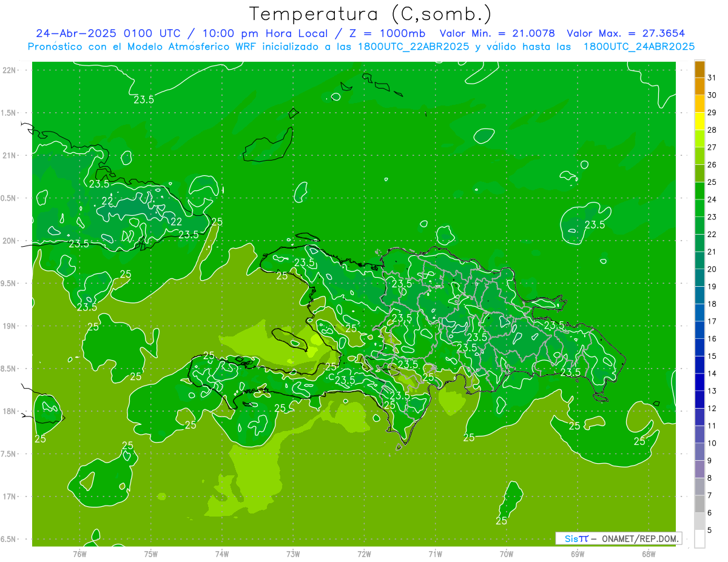The image size is (728, 562).
Task: Click the "18" color bar label
Action: point(712,304)
